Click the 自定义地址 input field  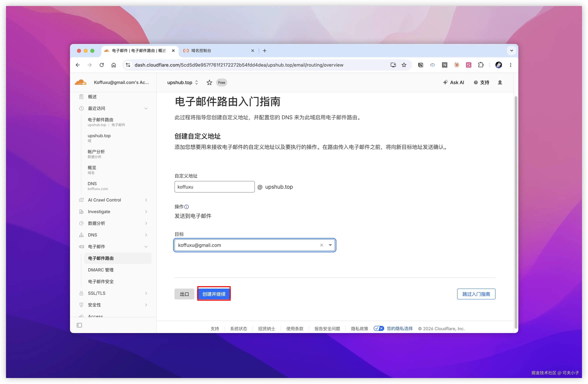pyautogui.click(x=214, y=187)
